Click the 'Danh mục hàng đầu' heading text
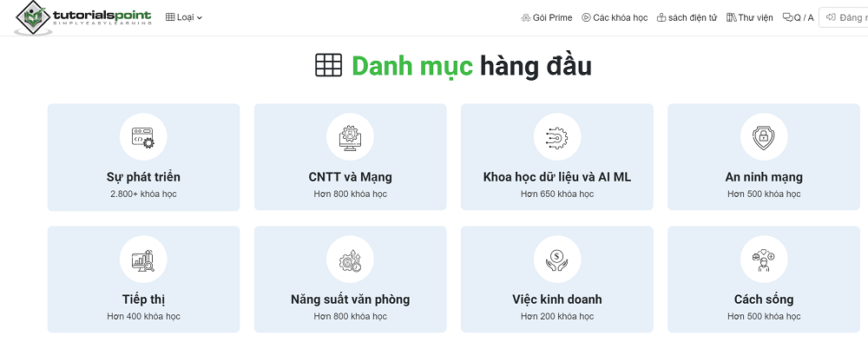This screenshot has height=349, width=868. click(x=471, y=66)
